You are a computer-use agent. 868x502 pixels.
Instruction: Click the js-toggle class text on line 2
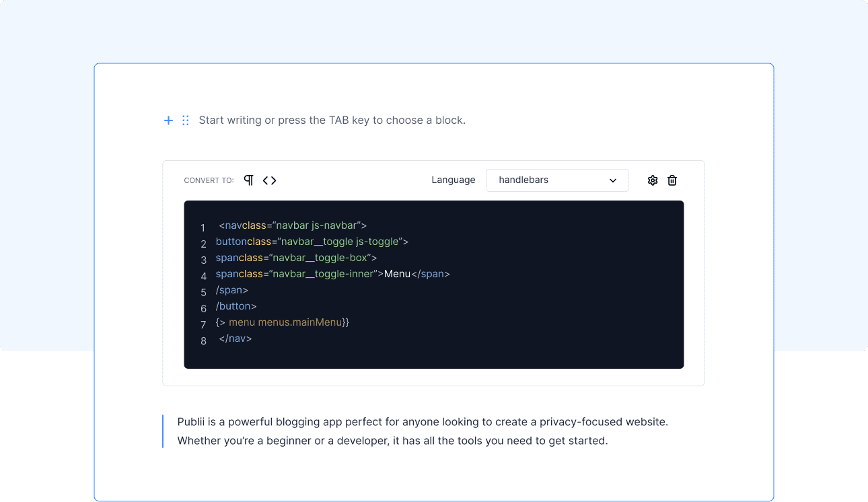tap(378, 241)
